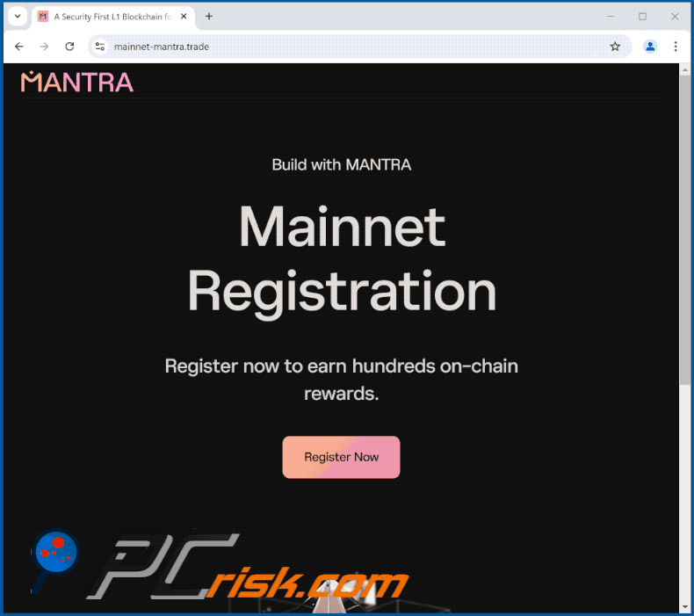Select the 'A Security First L1 Blockchain' tab
This screenshot has height=616, width=694.
(112, 17)
